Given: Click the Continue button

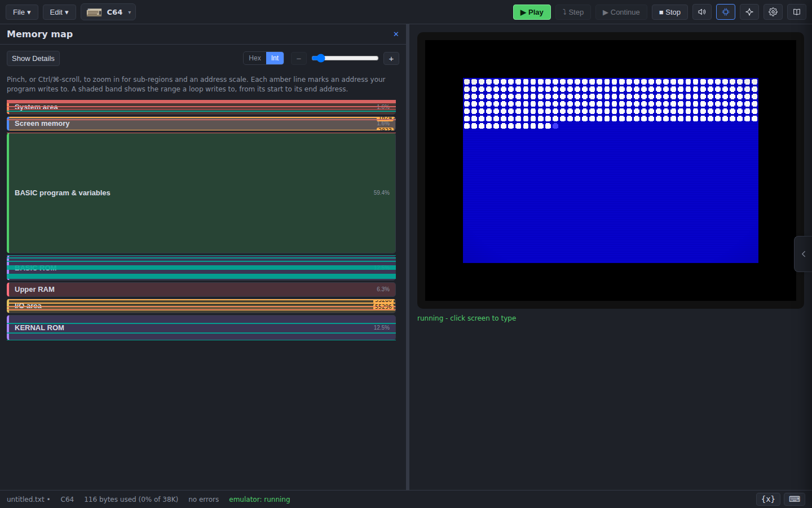Looking at the screenshot, I should coord(621,12).
